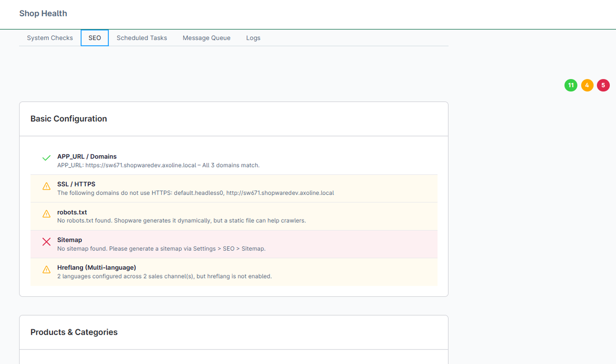The height and width of the screenshot is (364, 616).
Task: Click the 'No sitemap found' message
Action: point(161,249)
